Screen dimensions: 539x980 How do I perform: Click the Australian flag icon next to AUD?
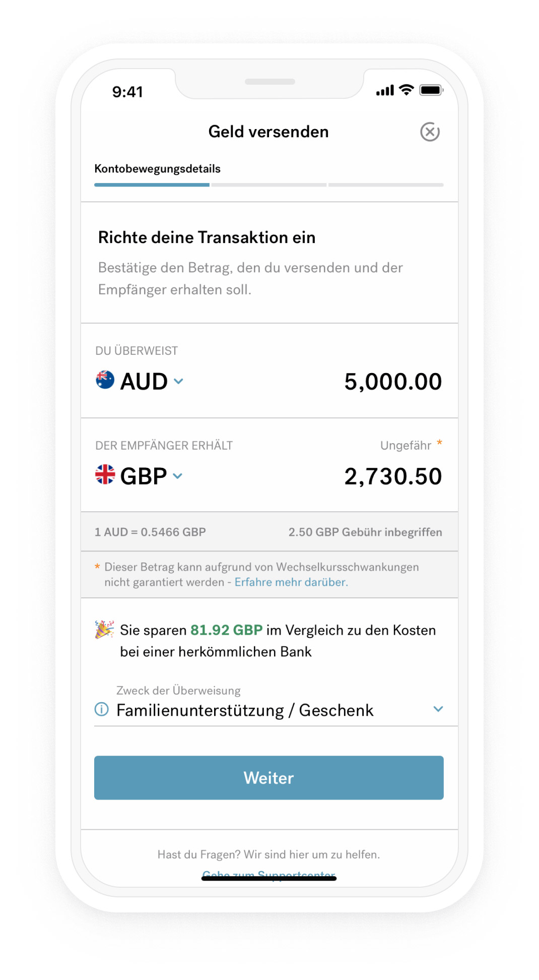[104, 381]
